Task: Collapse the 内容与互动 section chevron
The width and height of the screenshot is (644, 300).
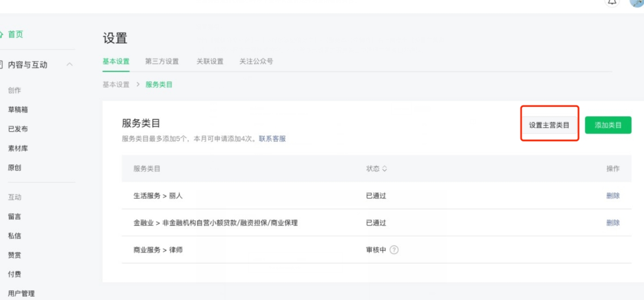Action: tap(70, 64)
